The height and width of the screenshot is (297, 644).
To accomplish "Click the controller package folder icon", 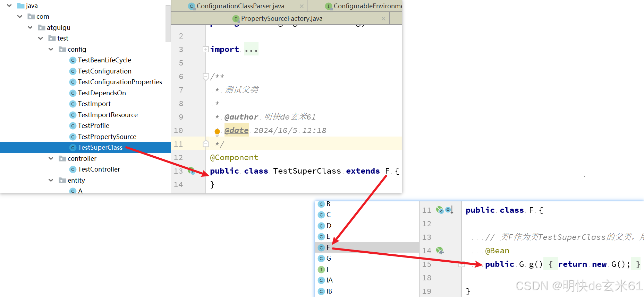I will pyautogui.click(x=62, y=158).
